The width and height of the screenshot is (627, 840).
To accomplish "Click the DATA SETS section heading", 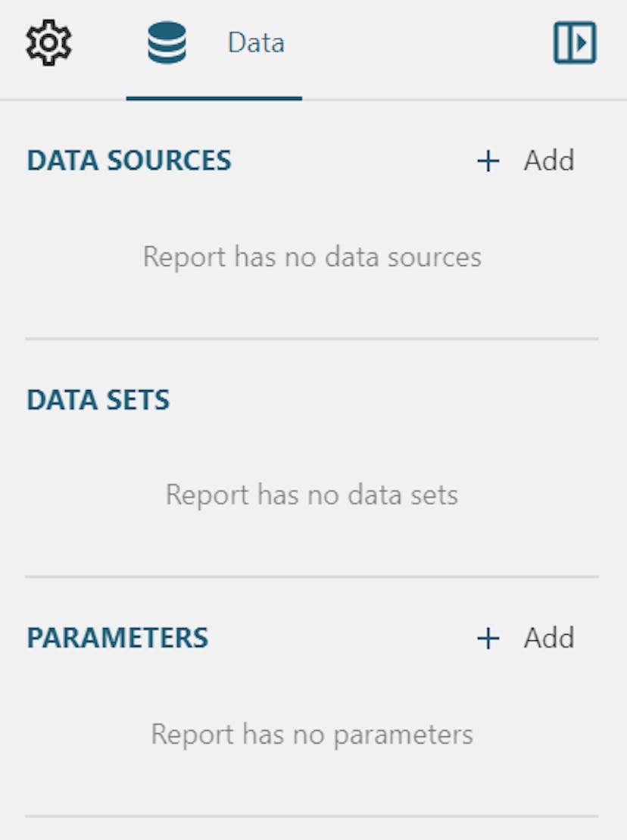I will [98, 400].
